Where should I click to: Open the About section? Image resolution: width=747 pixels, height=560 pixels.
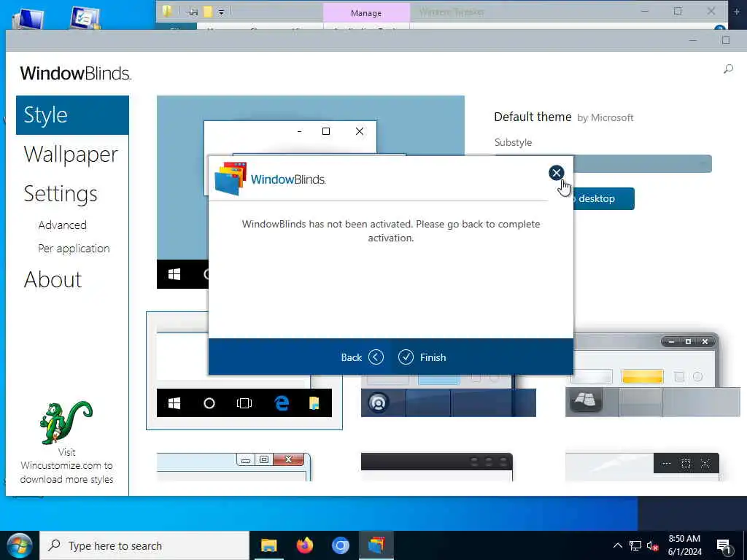[x=53, y=279]
